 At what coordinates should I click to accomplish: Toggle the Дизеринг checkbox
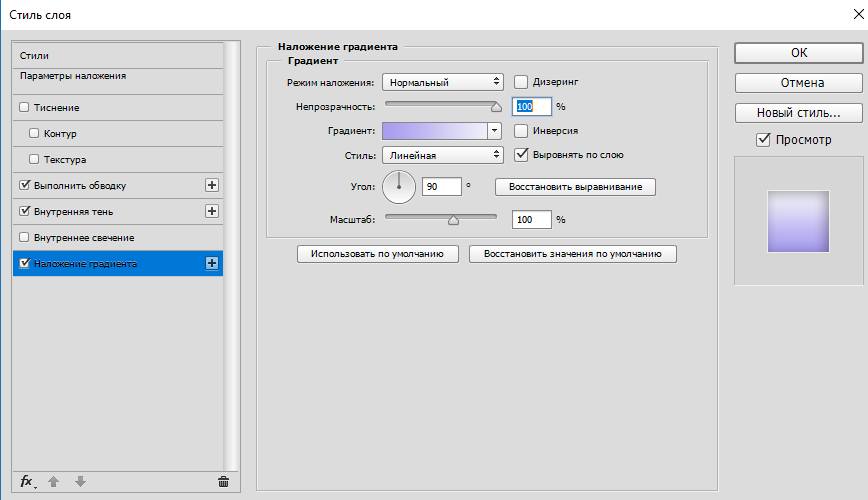[520, 82]
